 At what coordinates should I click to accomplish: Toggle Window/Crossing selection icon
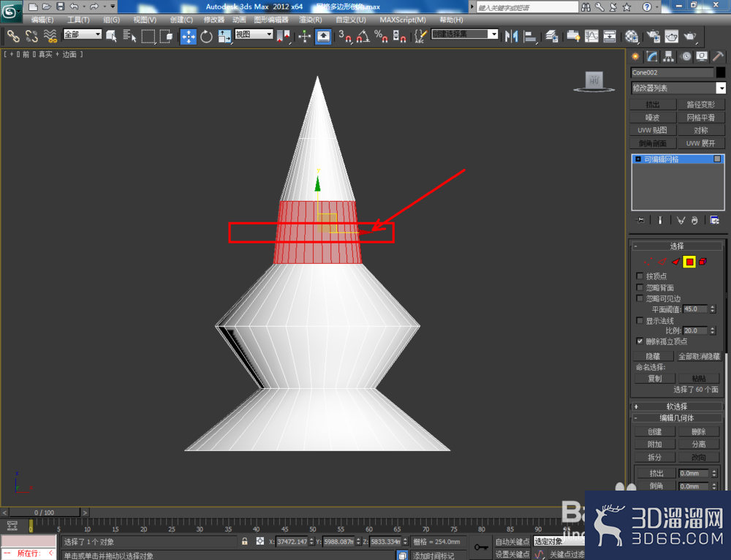[x=166, y=37]
